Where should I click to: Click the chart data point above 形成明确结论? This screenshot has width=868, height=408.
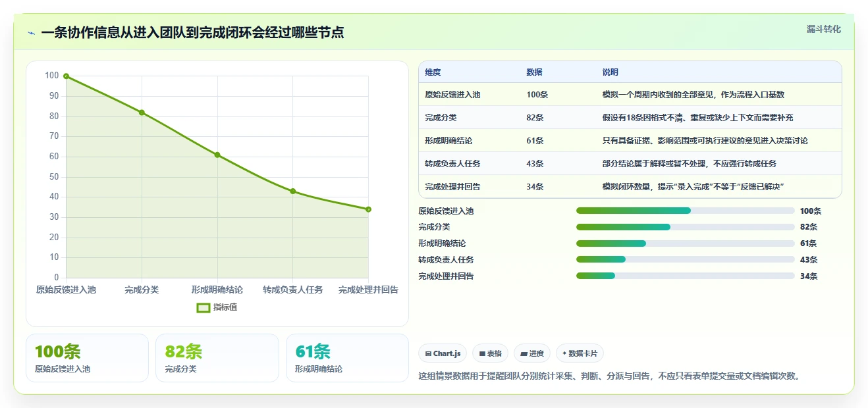point(217,155)
